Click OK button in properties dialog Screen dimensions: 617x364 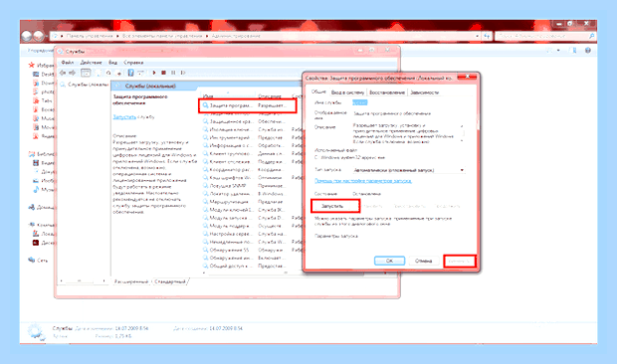pos(389,261)
